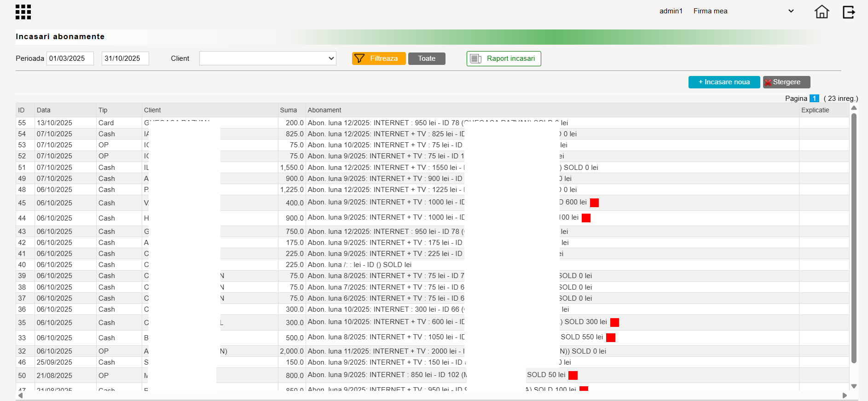Go to the home page icon
868x401 pixels.
[822, 12]
